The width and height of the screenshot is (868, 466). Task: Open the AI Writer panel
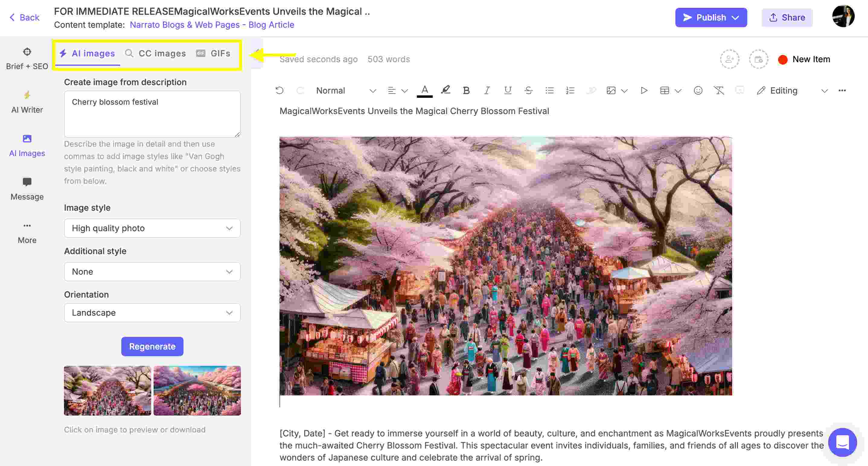[27, 102]
